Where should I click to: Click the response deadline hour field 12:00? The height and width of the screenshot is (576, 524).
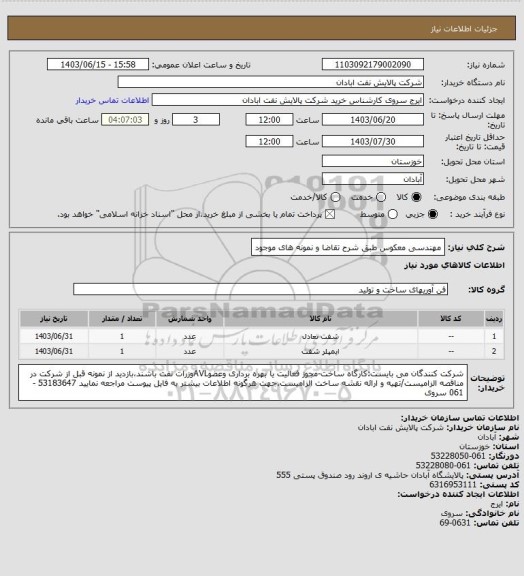click(x=269, y=120)
